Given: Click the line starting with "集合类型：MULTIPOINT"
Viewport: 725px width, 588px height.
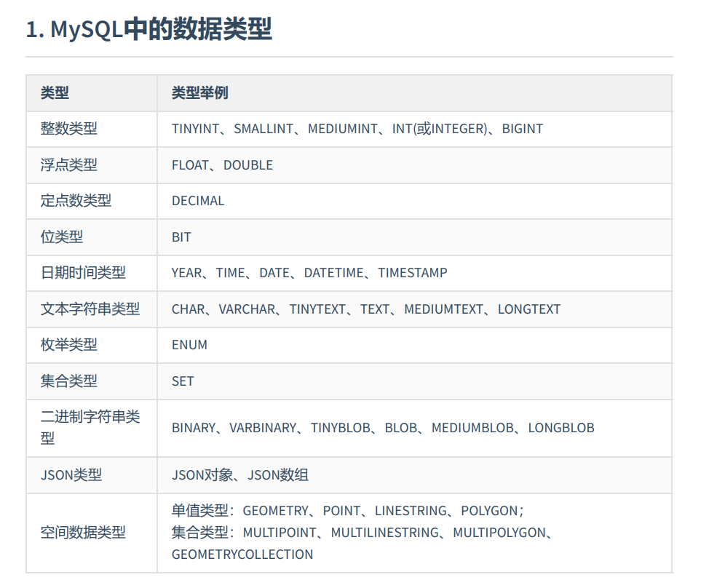Looking at the screenshot, I should (362, 533).
